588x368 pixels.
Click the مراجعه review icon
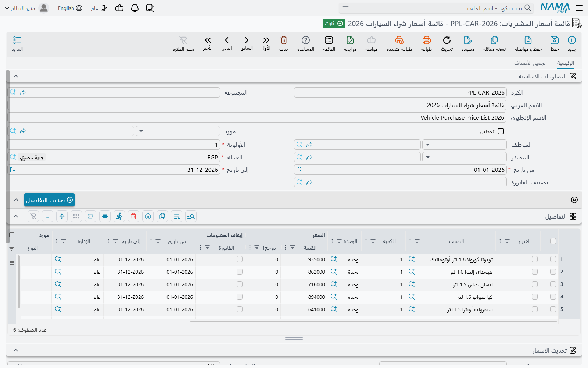pos(350,40)
